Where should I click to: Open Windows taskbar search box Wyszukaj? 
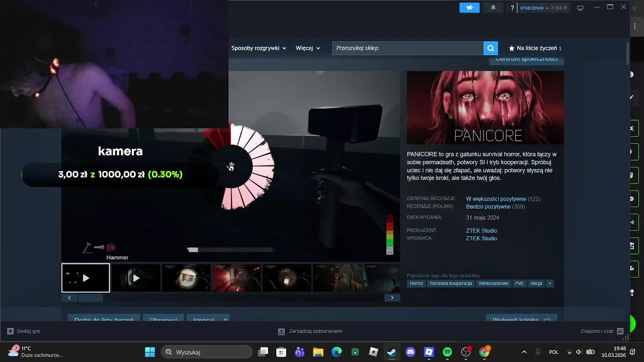[x=207, y=352]
